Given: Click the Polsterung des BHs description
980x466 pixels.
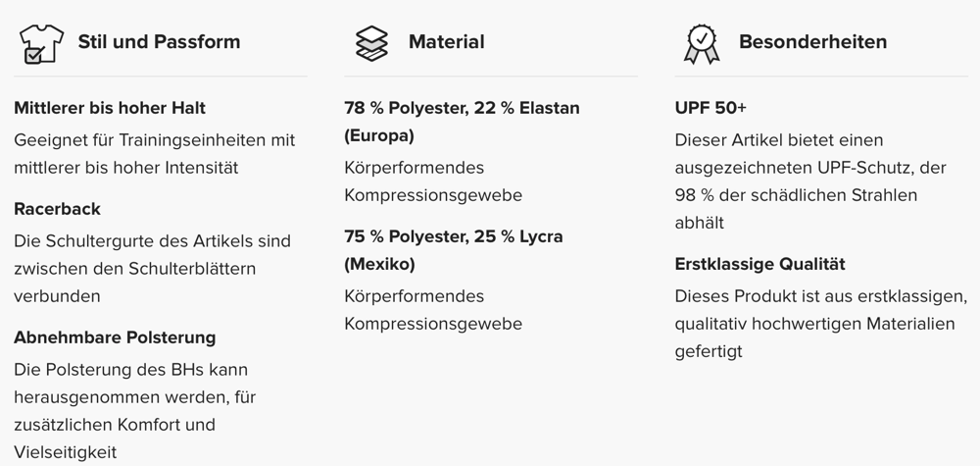Looking at the screenshot, I should tap(135, 410).
